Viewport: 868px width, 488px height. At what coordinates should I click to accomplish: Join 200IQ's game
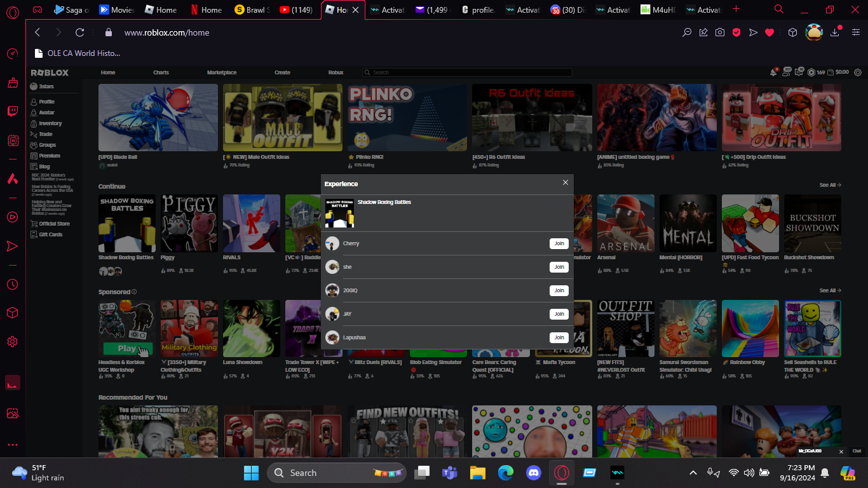559,290
